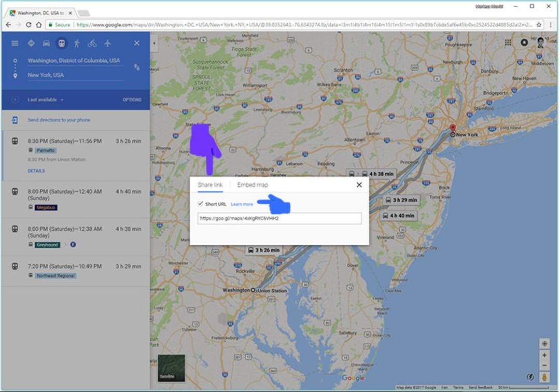Viewport: 560px width, 392px height.
Task: Open the hamburger menu in sidebar
Action: 15,43
